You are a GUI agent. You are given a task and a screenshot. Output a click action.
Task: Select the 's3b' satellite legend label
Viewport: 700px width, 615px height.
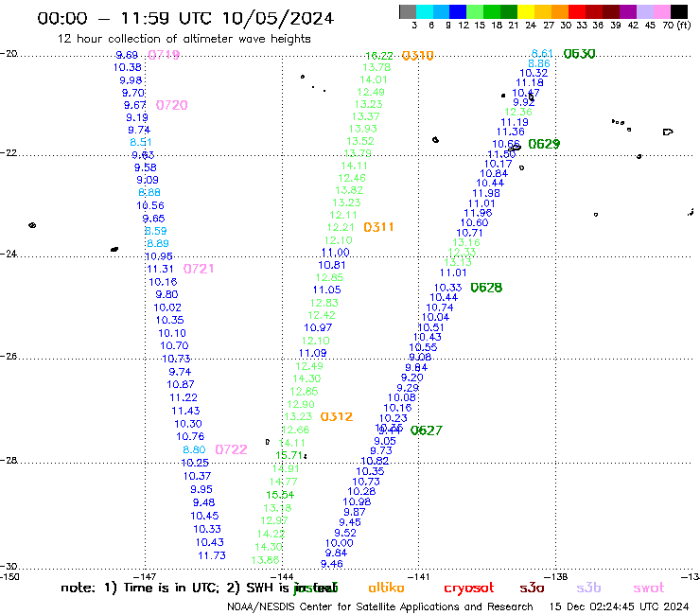point(588,588)
